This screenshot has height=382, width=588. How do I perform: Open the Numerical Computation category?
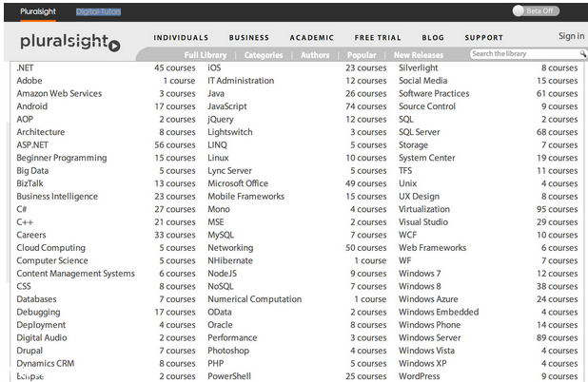(255, 299)
